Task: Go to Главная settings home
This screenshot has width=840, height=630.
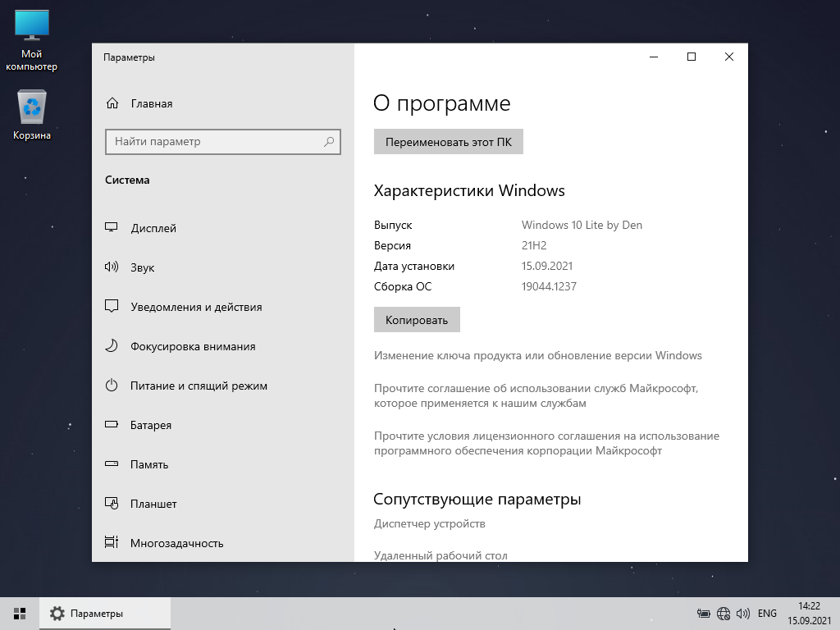Action: point(152,103)
